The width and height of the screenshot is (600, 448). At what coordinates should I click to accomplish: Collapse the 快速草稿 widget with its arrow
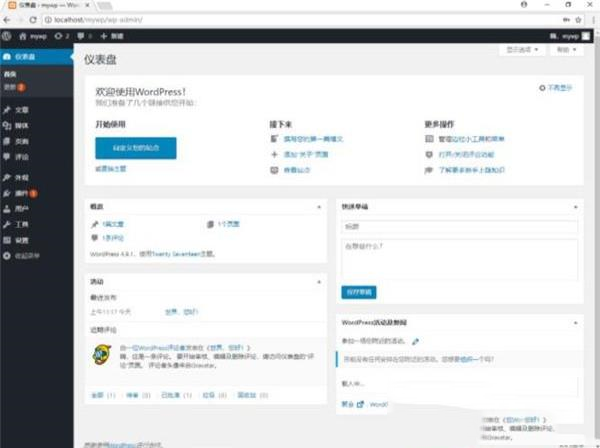click(x=575, y=205)
